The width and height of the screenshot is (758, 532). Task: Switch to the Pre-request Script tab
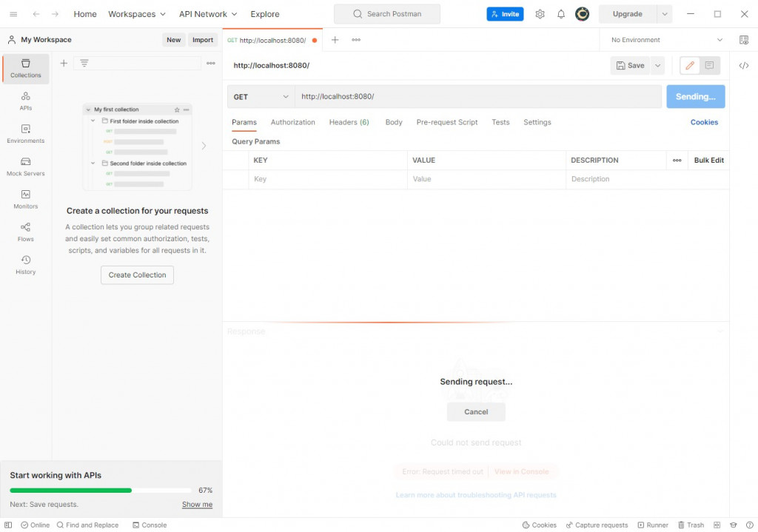446,122
